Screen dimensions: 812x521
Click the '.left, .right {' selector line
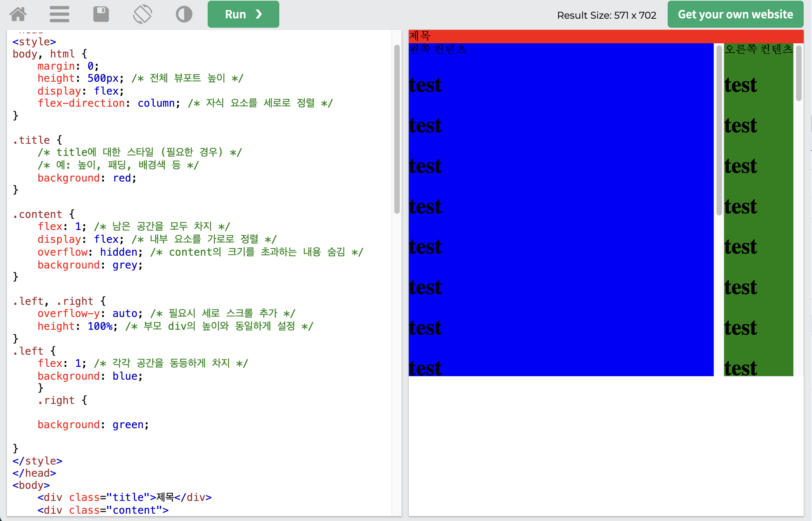(x=59, y=301)
